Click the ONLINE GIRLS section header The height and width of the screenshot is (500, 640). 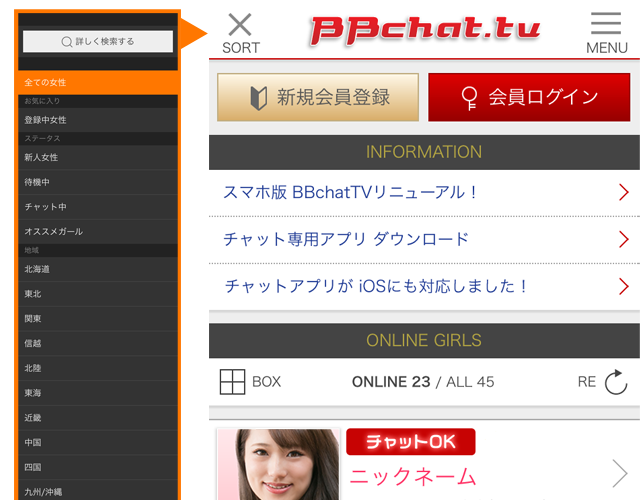click(x=424, y=341)
